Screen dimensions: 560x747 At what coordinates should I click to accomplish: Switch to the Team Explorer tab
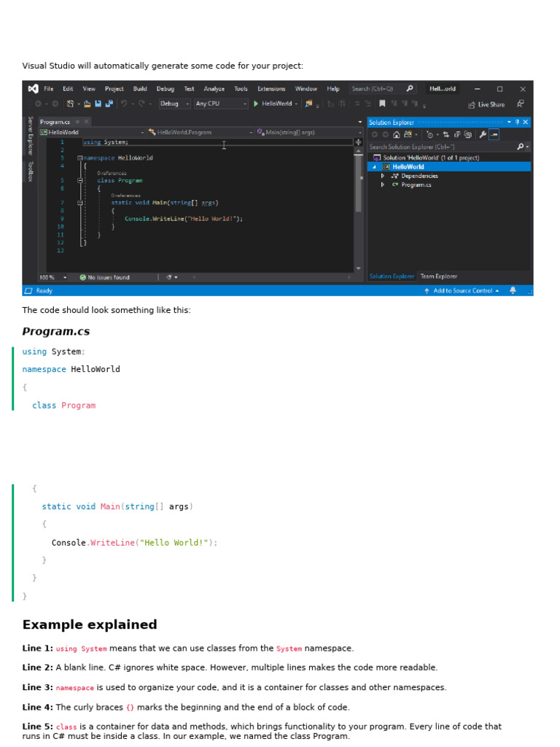pyautogui.click(x=438, y=276)
